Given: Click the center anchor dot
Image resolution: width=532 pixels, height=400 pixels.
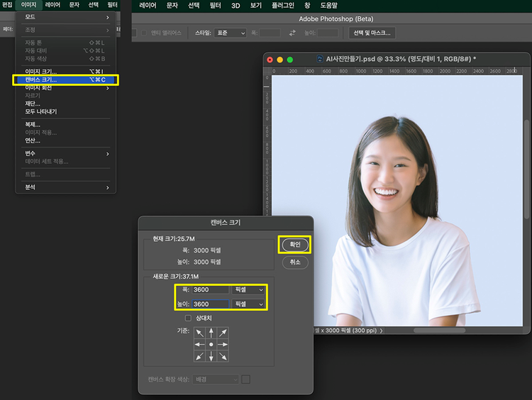Looking at the screenshot, I should click(211, 344).
